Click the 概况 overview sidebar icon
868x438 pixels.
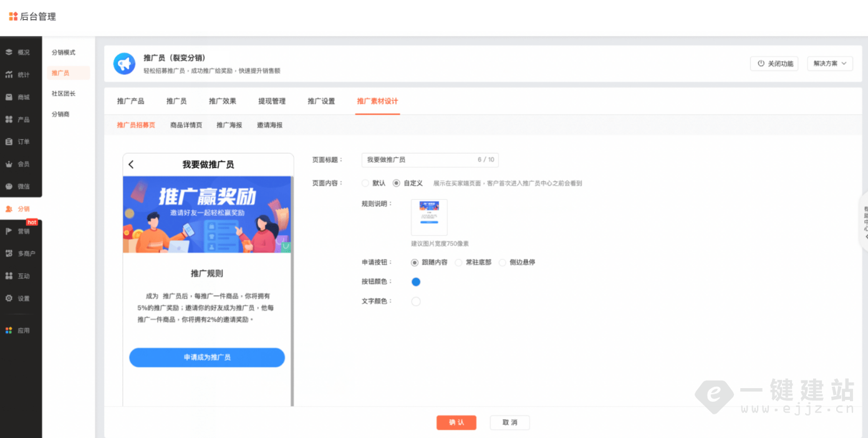pos(9,52)
